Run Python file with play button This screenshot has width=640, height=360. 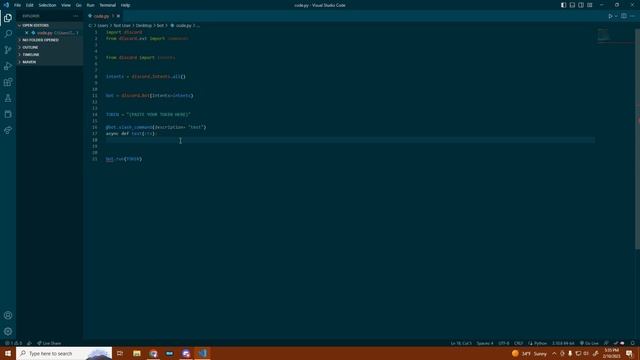610,16
